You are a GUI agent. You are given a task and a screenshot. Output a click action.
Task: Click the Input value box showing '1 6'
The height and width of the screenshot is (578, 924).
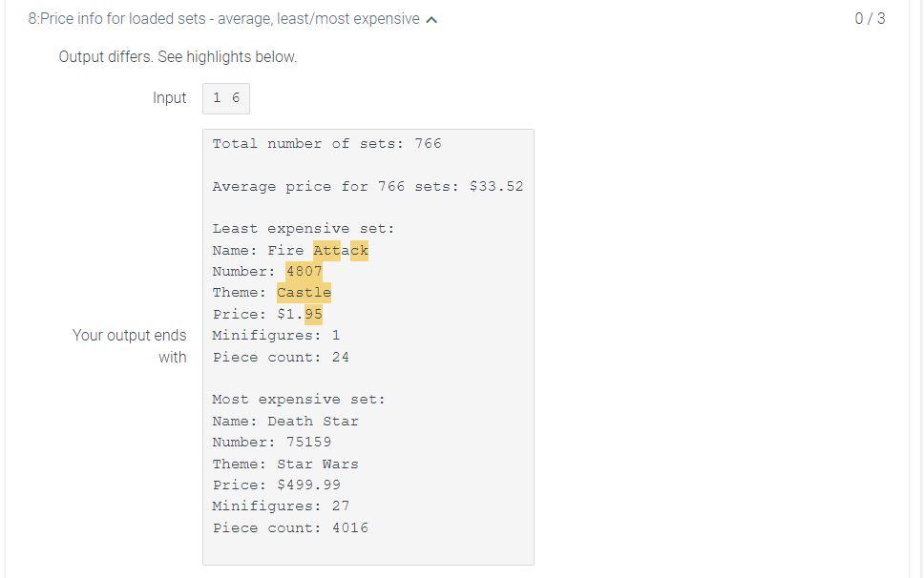(x=225, y=97)
